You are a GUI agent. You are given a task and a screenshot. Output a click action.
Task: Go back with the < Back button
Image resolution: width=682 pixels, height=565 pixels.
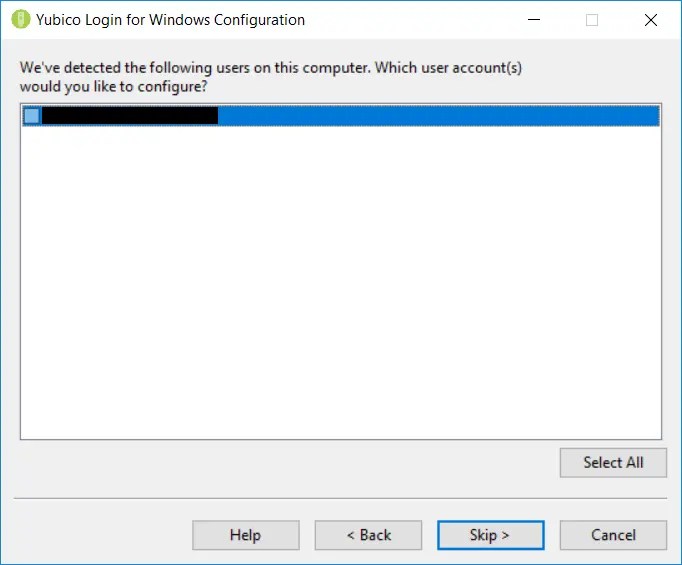tap(368, 535)
